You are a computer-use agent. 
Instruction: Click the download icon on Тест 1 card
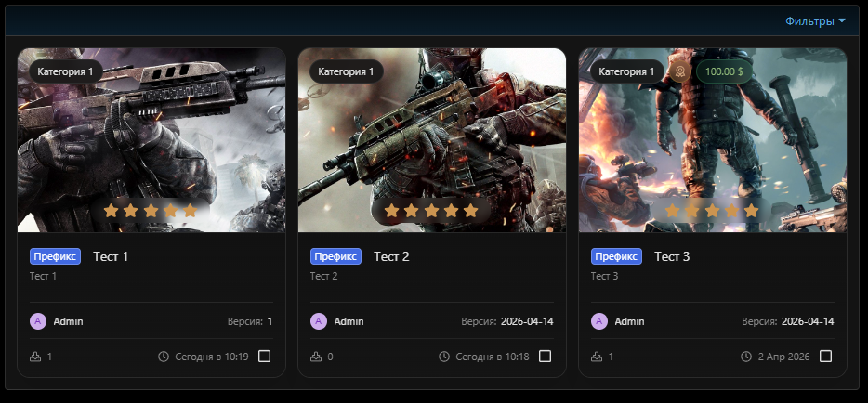[x=35, y=357]
